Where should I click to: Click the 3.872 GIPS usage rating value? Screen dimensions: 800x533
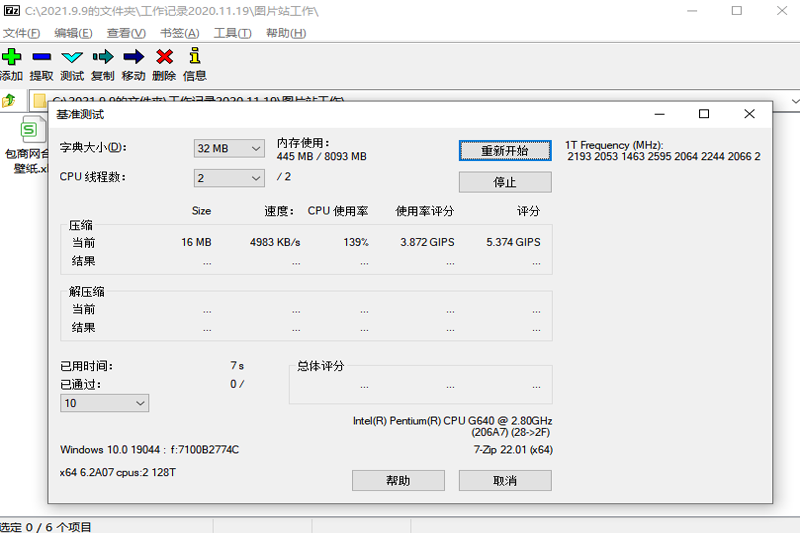[x=427, y=242]
